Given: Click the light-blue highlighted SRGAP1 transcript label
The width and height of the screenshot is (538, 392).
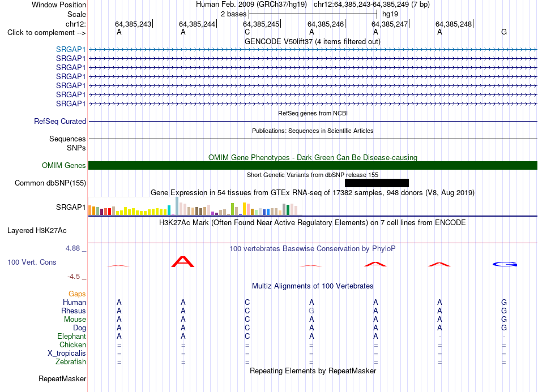Looking at the screenshot, I should click(x=71, y=49).
